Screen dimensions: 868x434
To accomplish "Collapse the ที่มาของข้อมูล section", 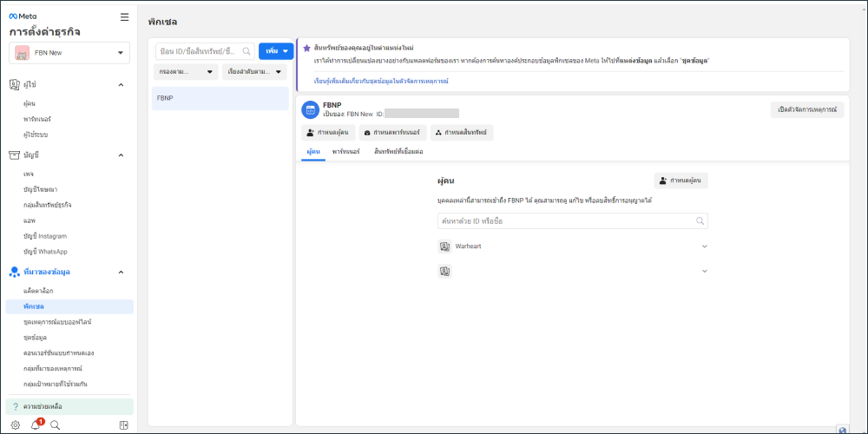I will coord(121,272).
